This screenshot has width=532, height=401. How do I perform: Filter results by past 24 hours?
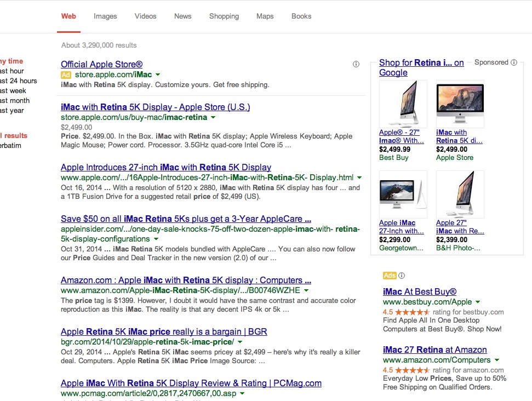[18, 81]
